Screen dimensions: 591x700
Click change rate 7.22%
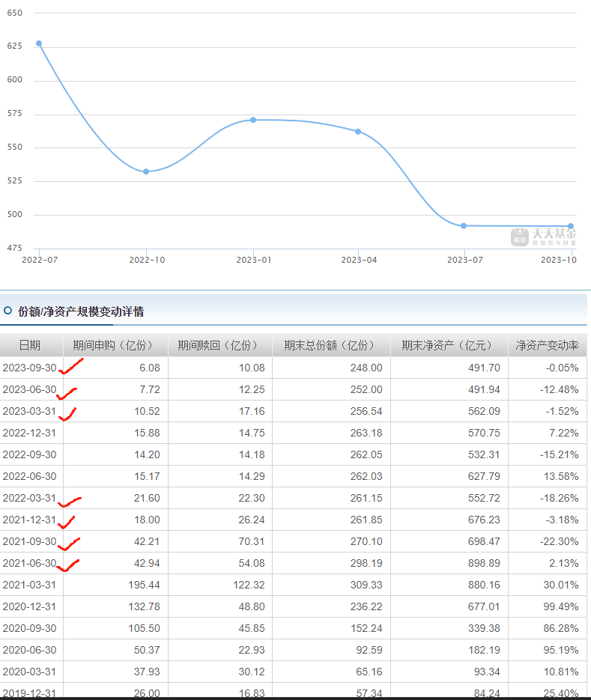click(x=564, y=433)
